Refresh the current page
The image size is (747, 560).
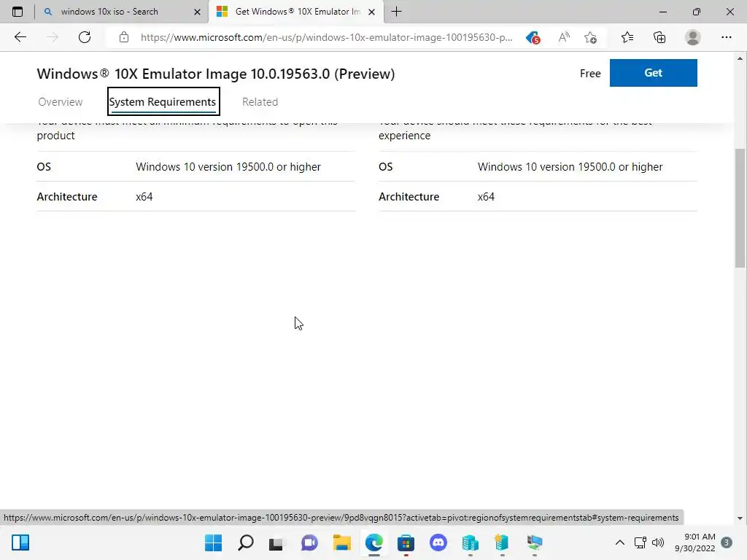[x=85, y=37]
